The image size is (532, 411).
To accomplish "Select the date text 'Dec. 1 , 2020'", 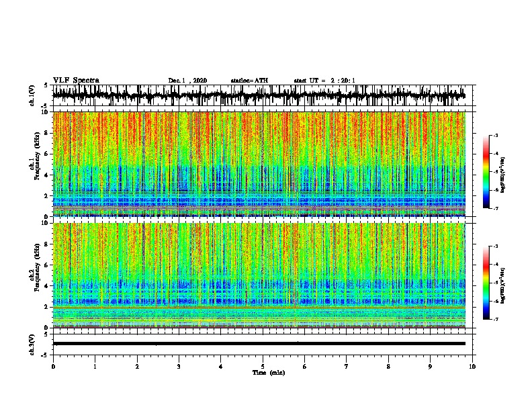I will (187, 81).
